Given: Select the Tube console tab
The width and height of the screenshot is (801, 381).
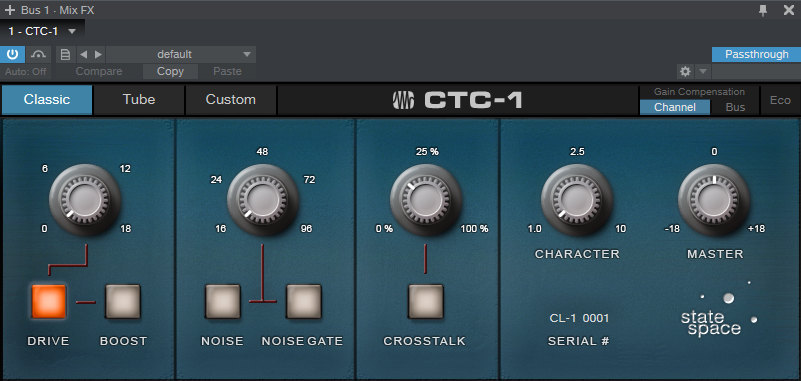Looking at the screenshot, I should [139, 100].
